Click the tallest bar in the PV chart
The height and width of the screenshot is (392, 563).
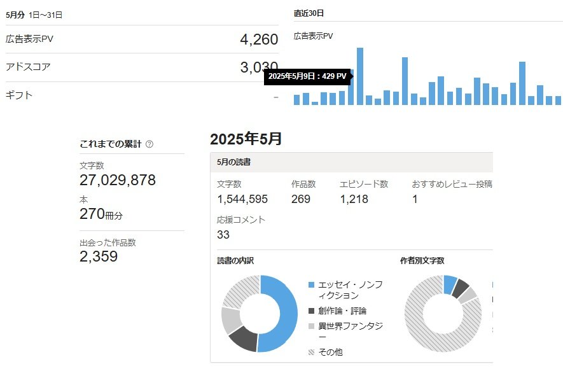click(x=360, y=76)
